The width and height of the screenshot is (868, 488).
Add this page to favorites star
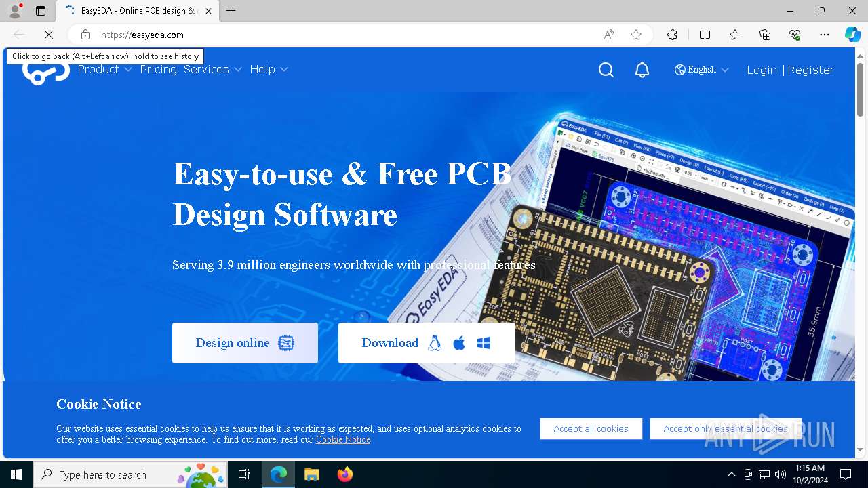point(636,35)
